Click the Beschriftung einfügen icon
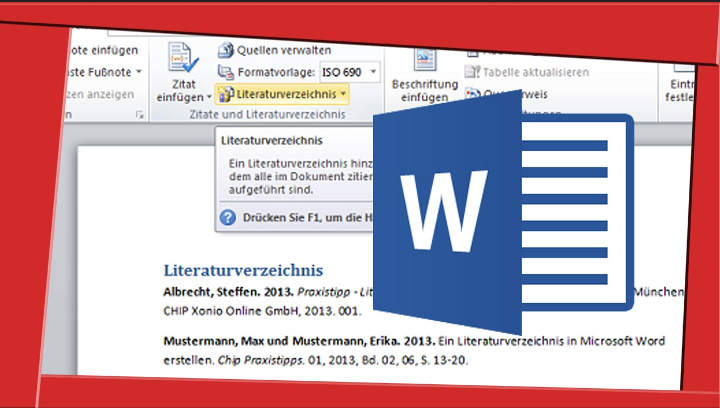The width and height of the screenshot is (720, 408). (424, 60)
